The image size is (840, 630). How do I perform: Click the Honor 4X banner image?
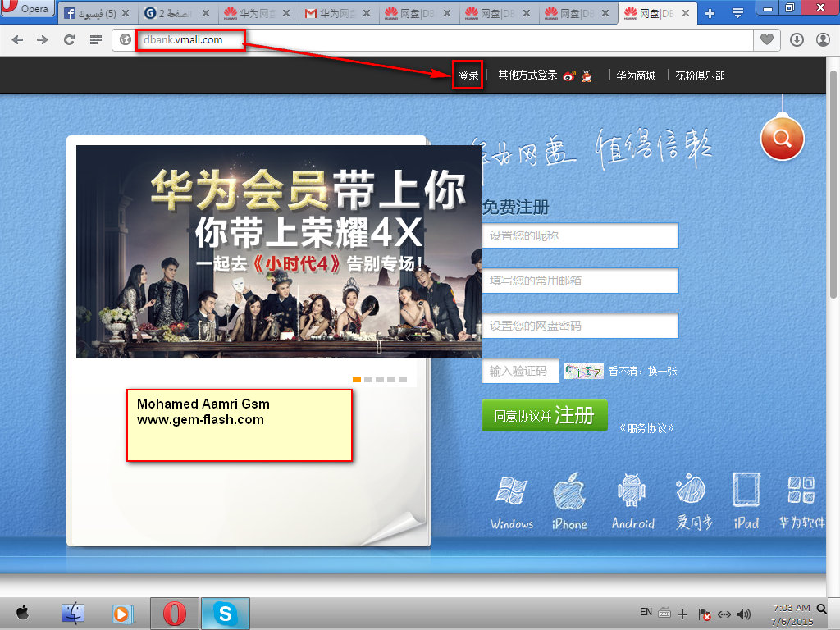279,252
